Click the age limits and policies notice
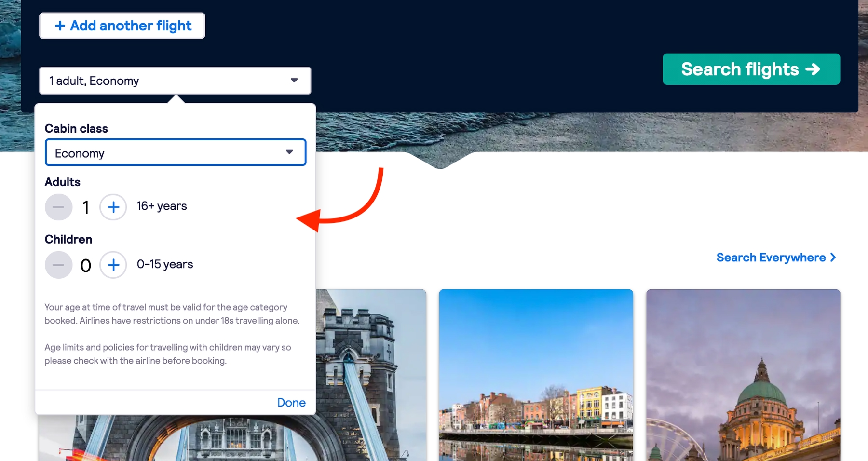This screenshot has width=868, height=461. 168,354
